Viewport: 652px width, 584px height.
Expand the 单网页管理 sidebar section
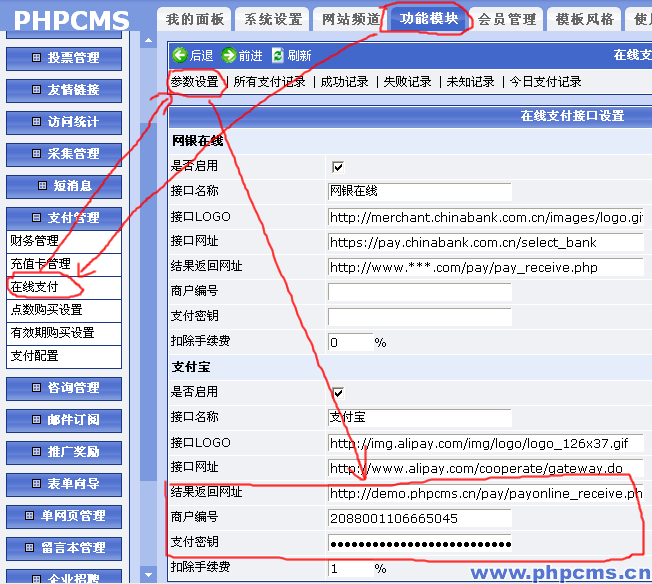[x=64, y=516]
